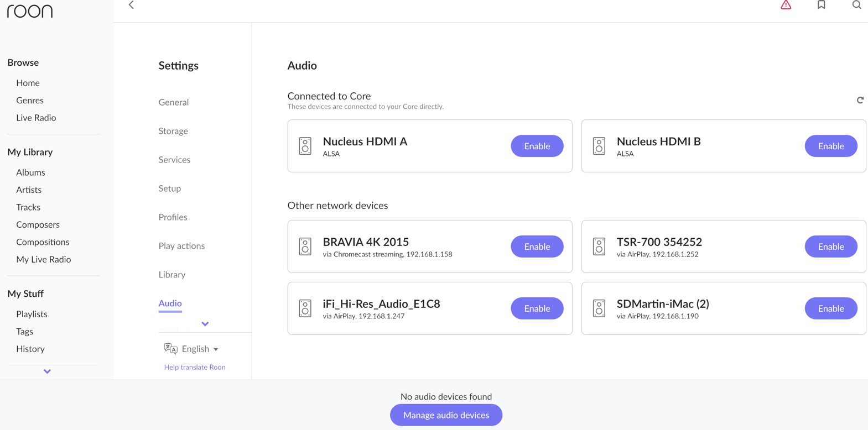
Task: Enable the TSR-700 354252 device
Action: pyautogui.click(x=831, y=247)
